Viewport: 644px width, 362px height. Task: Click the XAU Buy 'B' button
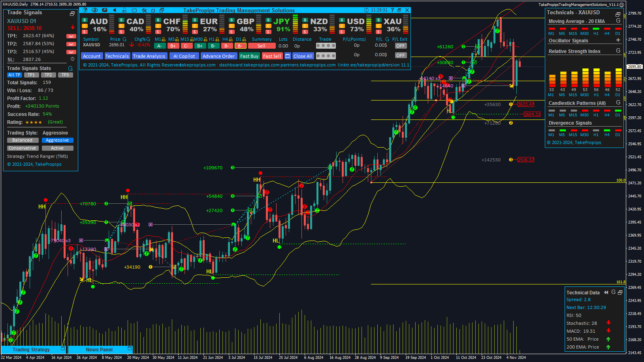[378, 20]
